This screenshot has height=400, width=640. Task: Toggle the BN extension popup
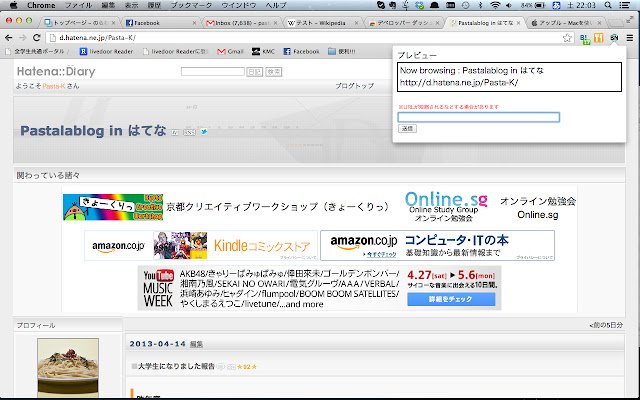pos(614,38)
